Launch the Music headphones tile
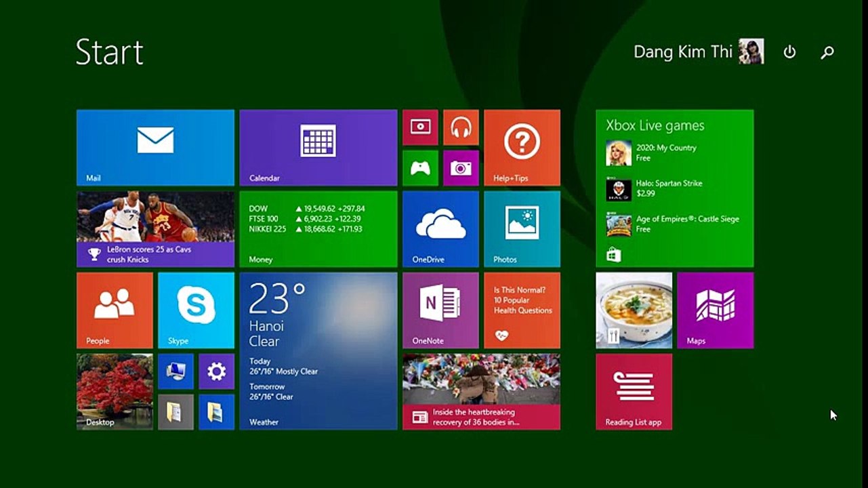This screenshot has width=868, height=488. [x=461, y=127]
